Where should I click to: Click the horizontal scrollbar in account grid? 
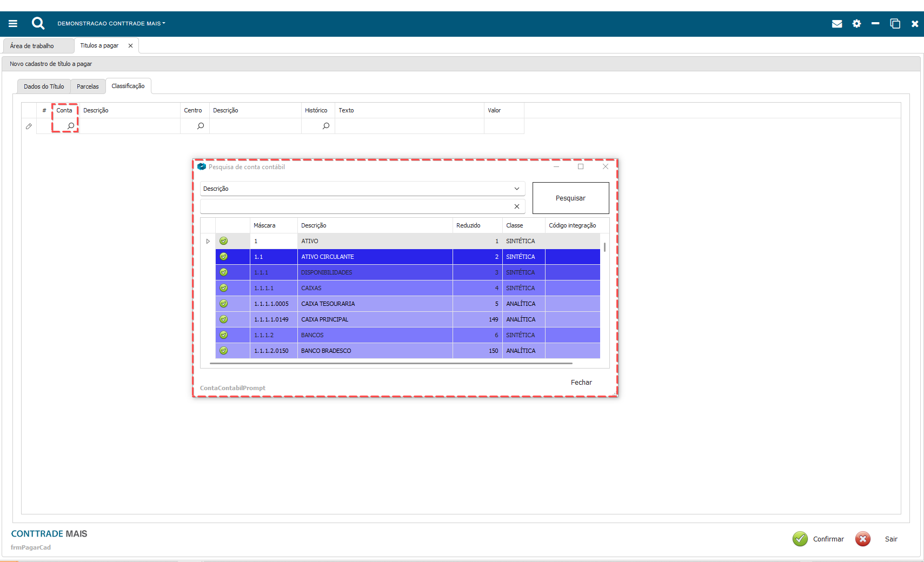[390, 364]
